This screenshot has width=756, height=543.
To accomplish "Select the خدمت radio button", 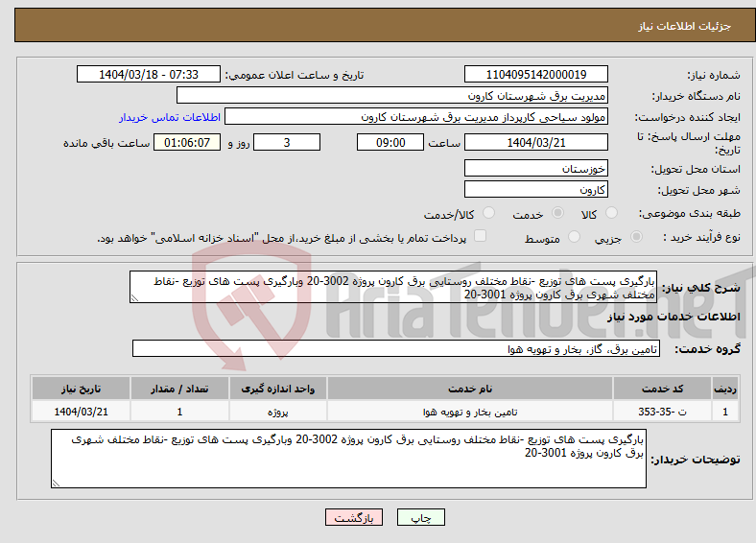I will (557, 213).
